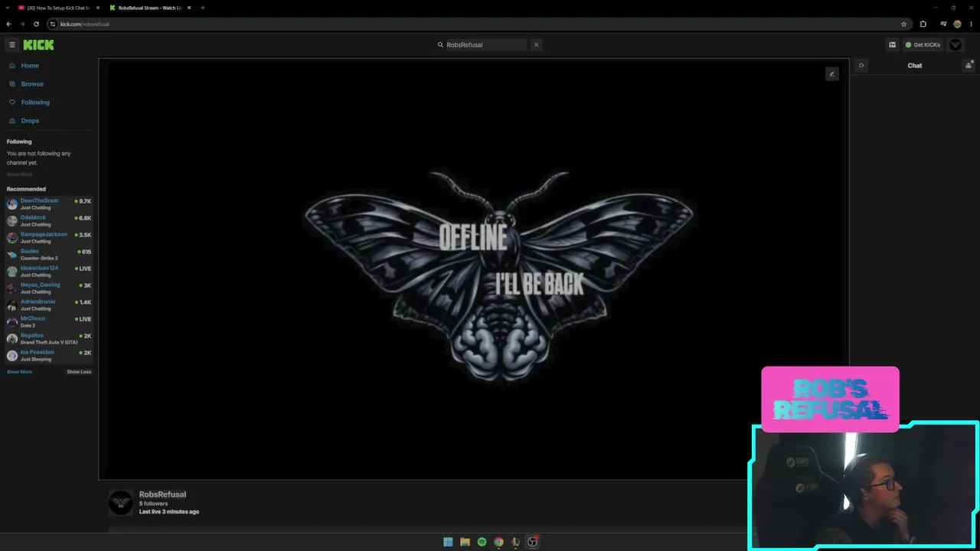Open the Chrome extensions puzzle icon
Screen dimensions: 980x551
coord(923,24)
